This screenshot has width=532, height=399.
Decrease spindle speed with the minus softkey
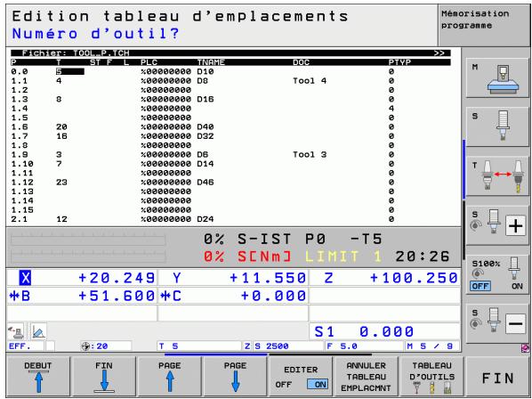coord(497,323)
